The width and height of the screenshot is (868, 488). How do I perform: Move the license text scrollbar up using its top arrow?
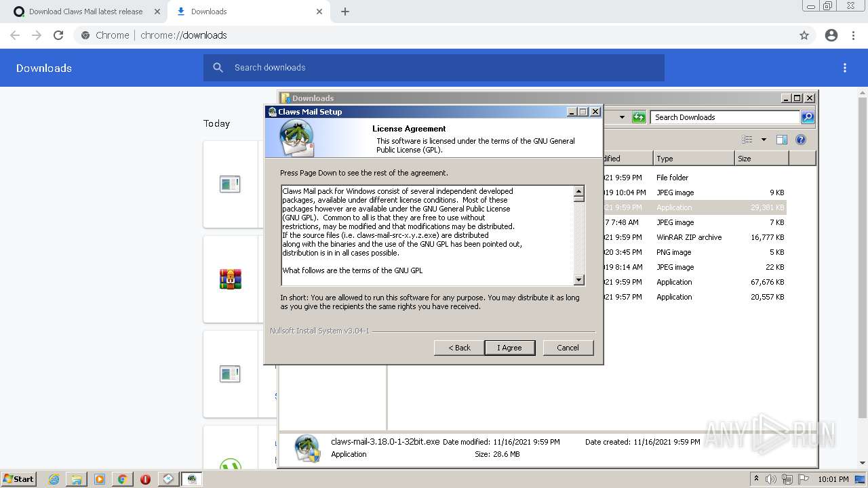pos(578,191)
